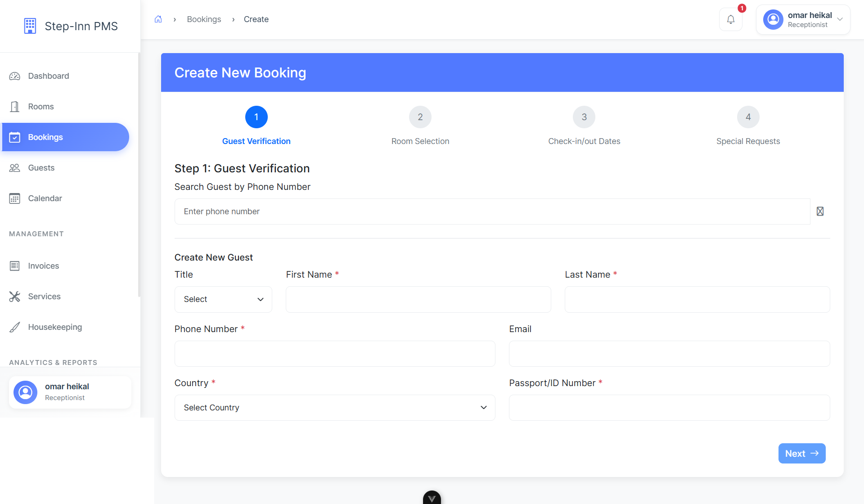Open the Select Country dropdown
This screenshot has height=504, width=864.
coord(334,407)
